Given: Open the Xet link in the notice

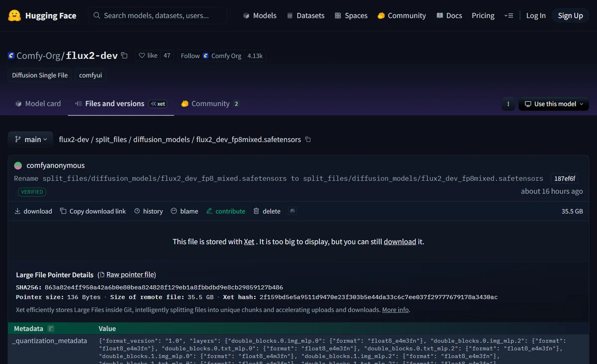Looking at the screenshot, I should tap(249, 242).
